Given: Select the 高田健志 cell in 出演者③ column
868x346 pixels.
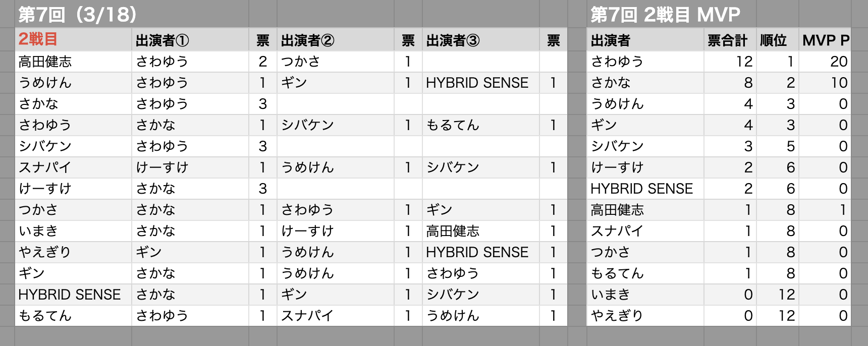Looking at the screenshot, I should click(x=481, y=231).
